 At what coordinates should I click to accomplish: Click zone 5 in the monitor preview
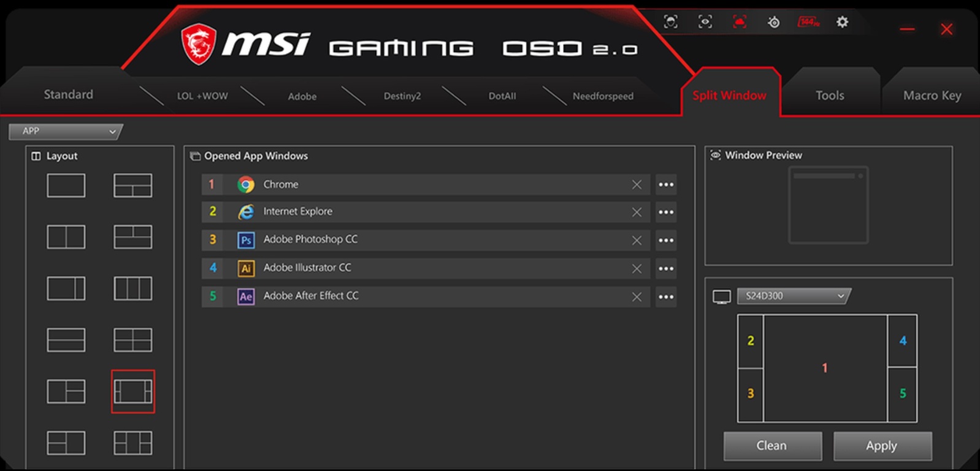pyautogui.click(x=902, y=394)
